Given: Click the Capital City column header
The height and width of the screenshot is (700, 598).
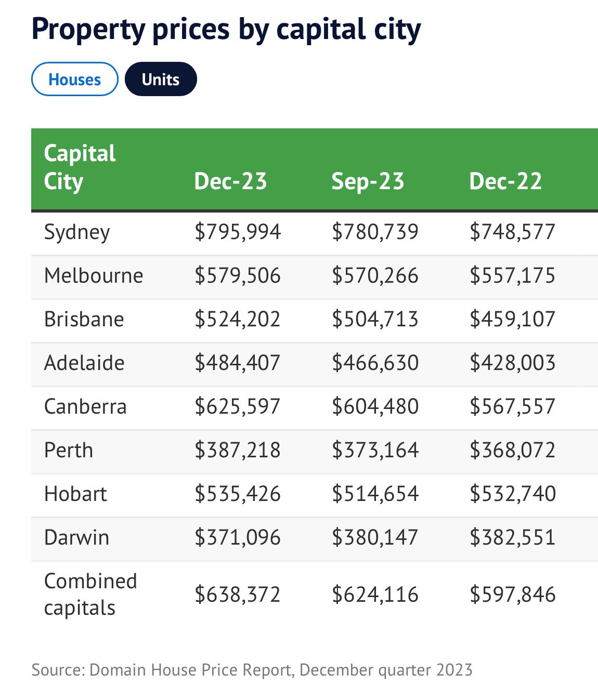Looking at the screenshot, I should click(80, 167).
